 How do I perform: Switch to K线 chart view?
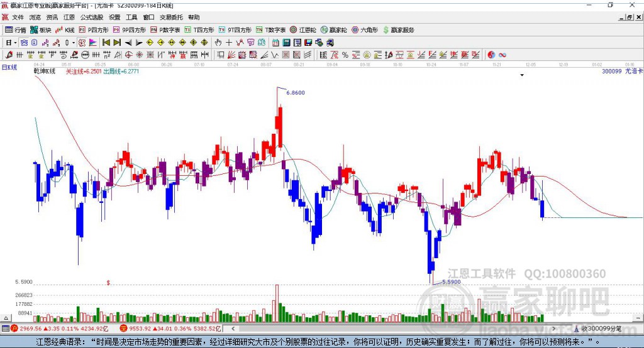point(65,30)
